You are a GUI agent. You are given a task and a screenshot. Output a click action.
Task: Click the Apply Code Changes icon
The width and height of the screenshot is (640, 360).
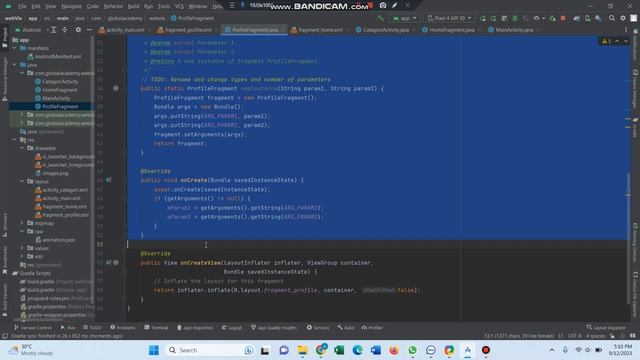[504, 18]
